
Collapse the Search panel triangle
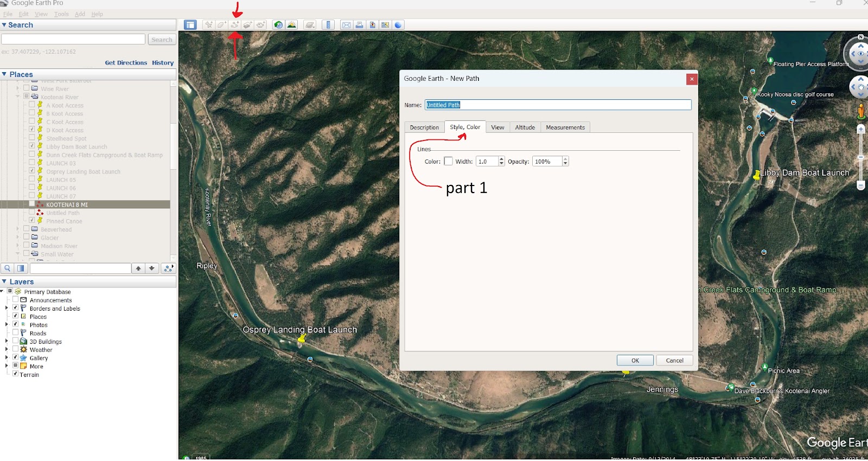point(4,25)
